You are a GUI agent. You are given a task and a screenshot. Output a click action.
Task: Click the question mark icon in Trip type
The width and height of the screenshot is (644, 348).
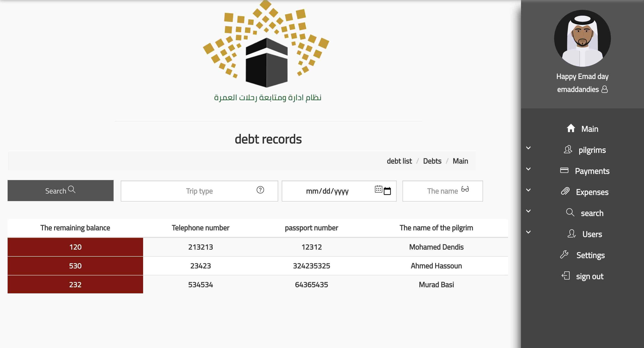pyautogui.click(x=260, y=190)
